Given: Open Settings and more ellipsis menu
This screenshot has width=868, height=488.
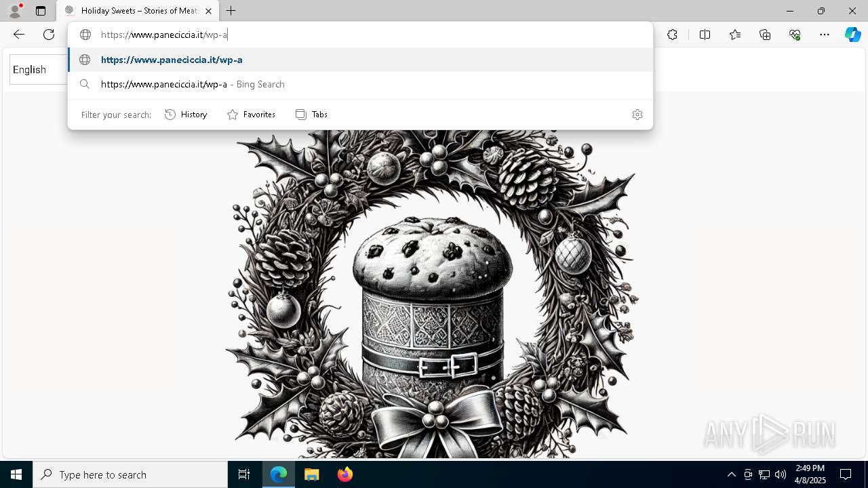Looking at the screenshot, I should coord(825,35).
